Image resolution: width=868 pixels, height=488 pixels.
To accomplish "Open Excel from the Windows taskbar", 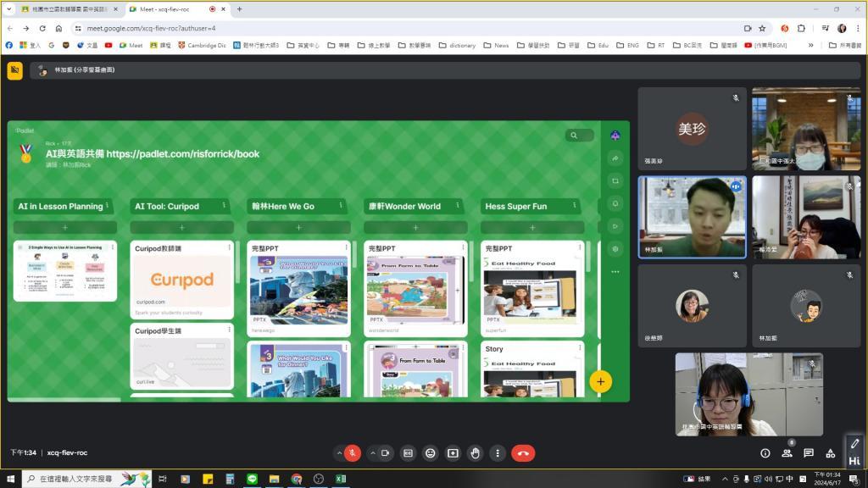I will 340,479.
